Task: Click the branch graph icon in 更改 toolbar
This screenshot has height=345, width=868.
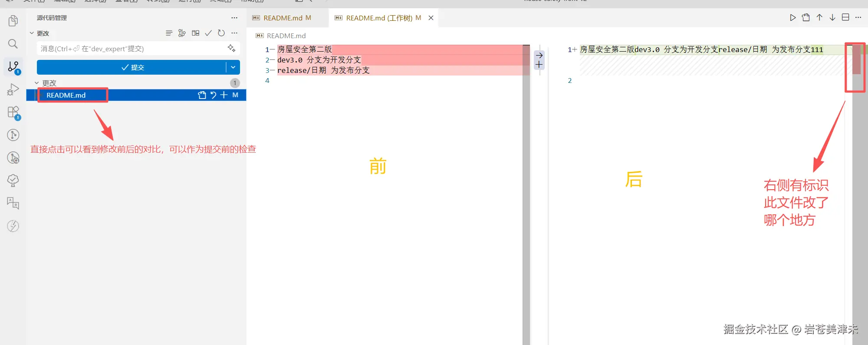Action: [x=182, y=33]
